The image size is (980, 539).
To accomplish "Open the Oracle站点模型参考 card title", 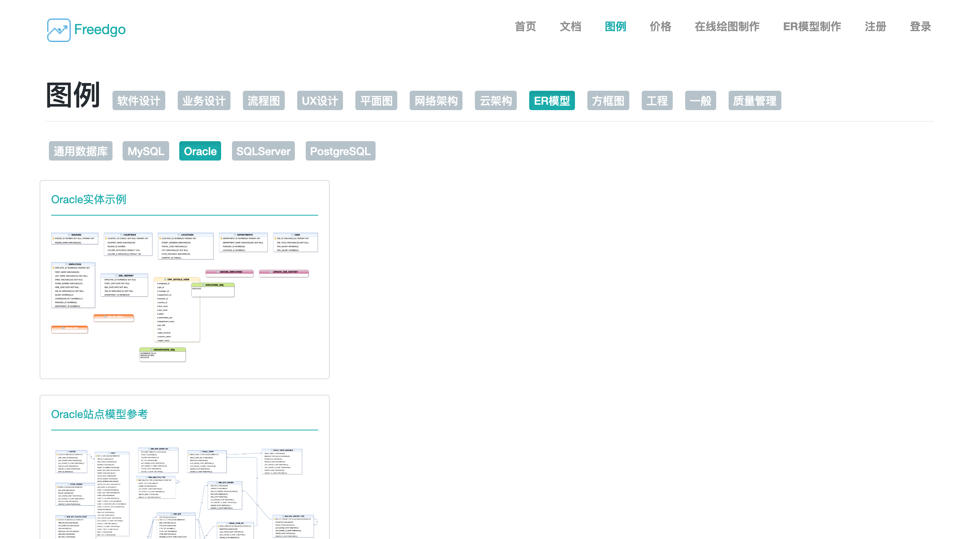I will click(100, 414).
